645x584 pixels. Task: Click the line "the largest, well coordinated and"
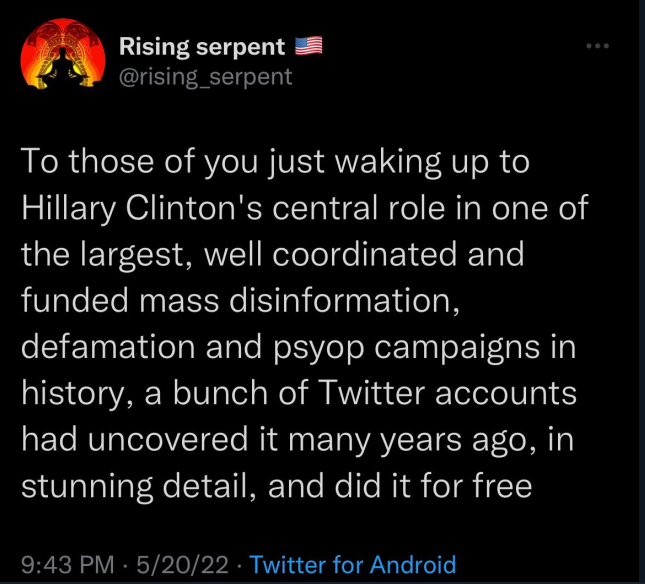[x=273, y=254]
